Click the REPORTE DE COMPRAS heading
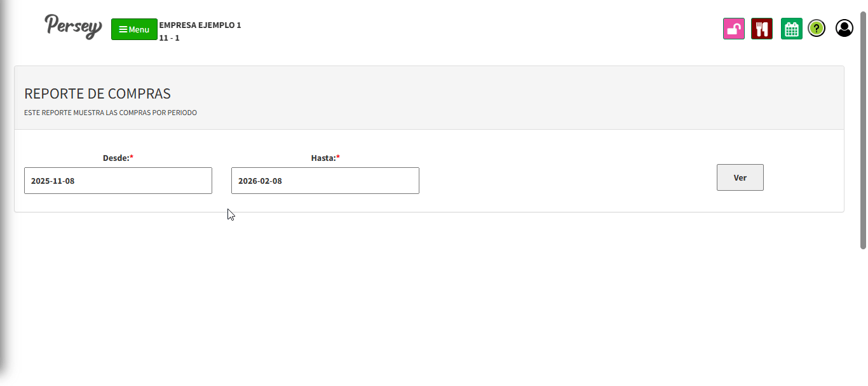Screen dimensions: 868x386 point(97,93)
